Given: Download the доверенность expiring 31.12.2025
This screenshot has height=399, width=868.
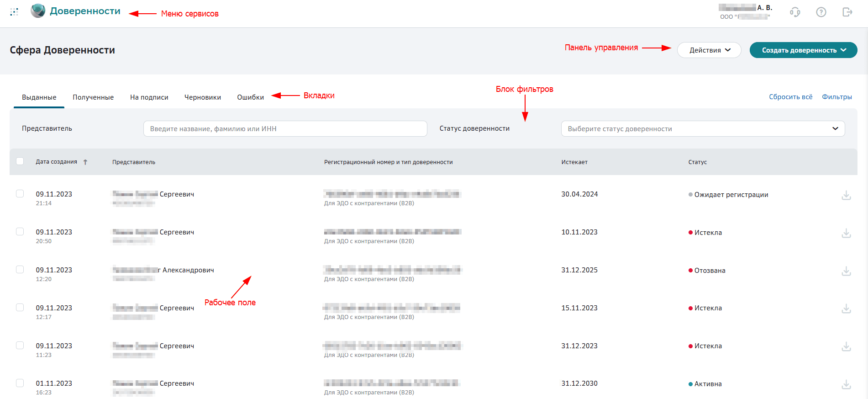Looking at the screenshot, I should click(846, 271).
